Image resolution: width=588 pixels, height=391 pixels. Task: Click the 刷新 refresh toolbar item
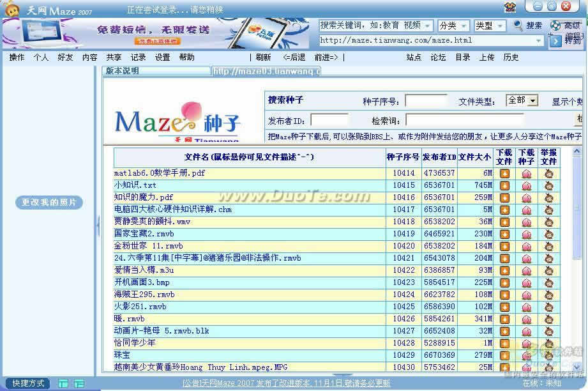click(263, 57)
